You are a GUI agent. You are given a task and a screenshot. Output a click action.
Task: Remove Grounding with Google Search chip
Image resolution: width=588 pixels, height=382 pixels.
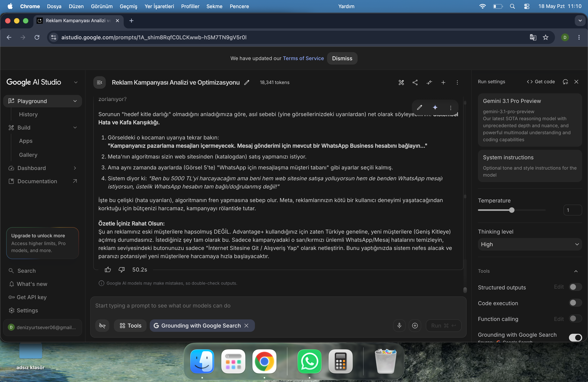tap(246, 326)
